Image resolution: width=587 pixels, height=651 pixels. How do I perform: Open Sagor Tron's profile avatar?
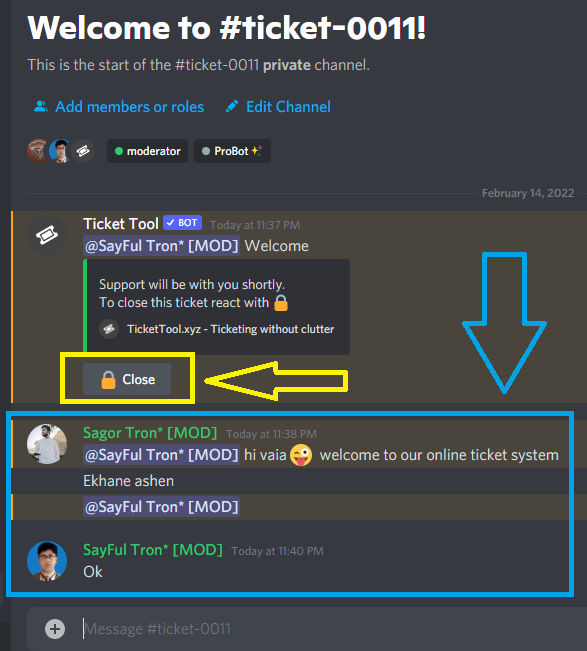47,444
